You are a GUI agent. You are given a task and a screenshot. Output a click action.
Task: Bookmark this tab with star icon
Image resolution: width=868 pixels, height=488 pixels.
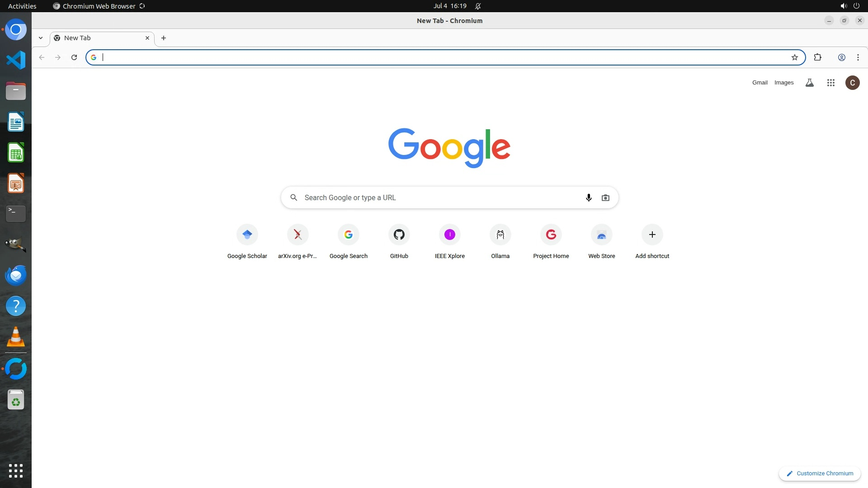point(794,57)
